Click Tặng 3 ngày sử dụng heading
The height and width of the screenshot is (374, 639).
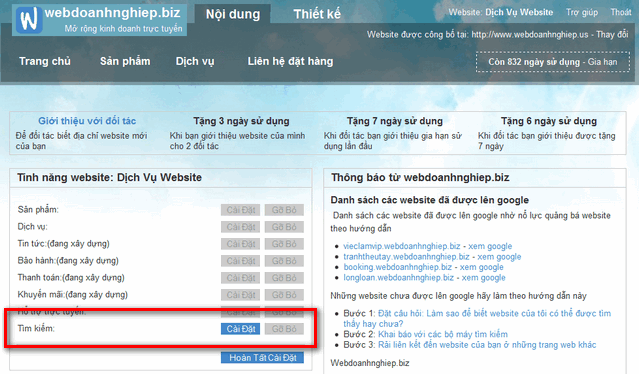coord(241,121)
